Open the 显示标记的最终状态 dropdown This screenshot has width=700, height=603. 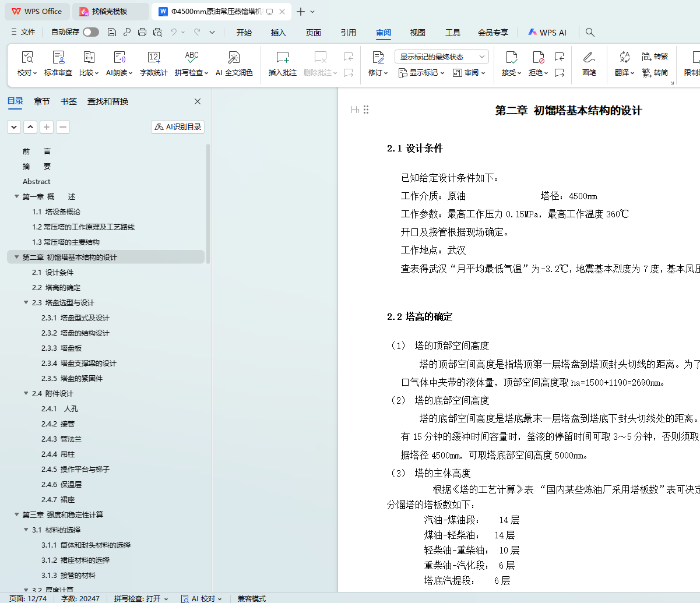[441, 57]
